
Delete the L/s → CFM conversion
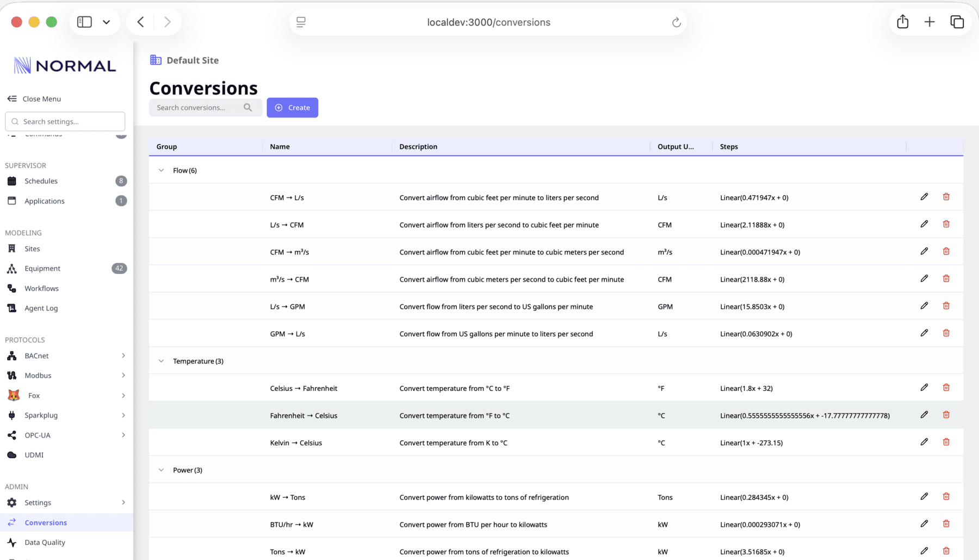[946, 224]
